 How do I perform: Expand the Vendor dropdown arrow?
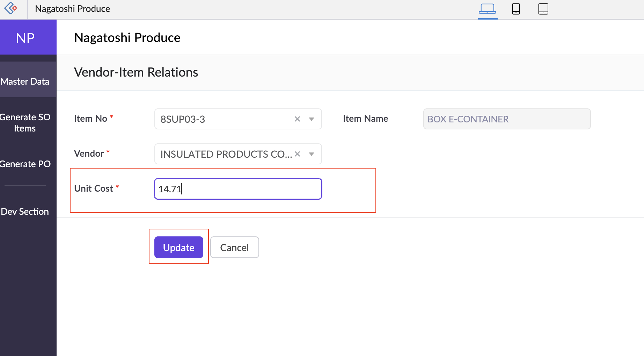pos(312,154)
